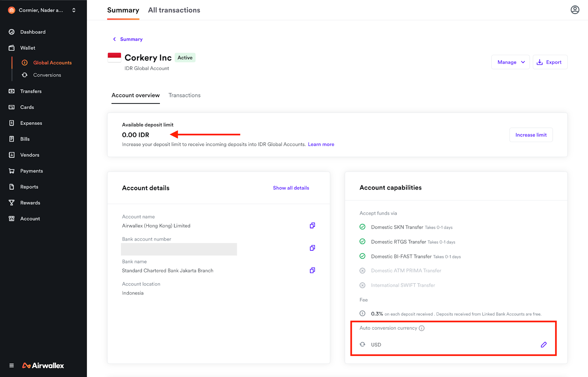Open Transfers via its sidebar icon
The height and width of the screenshot is (377, 588).
pos(12,91)
